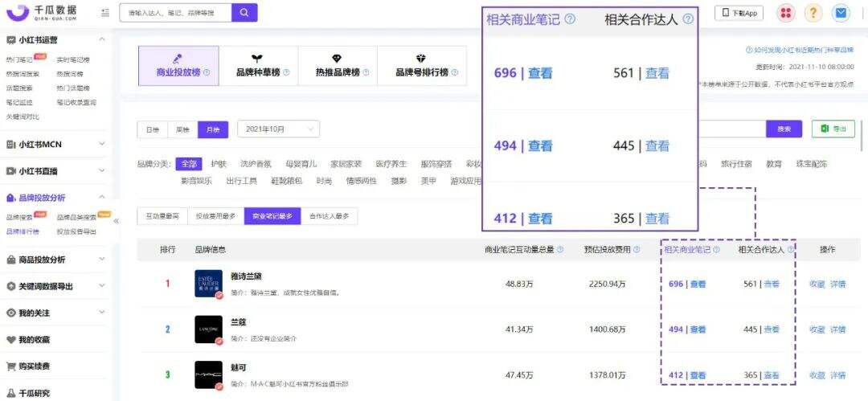Collapse sidebar using double-chevron handle
Viewport: 868px width, 401px height.
(x=117, y=221)
